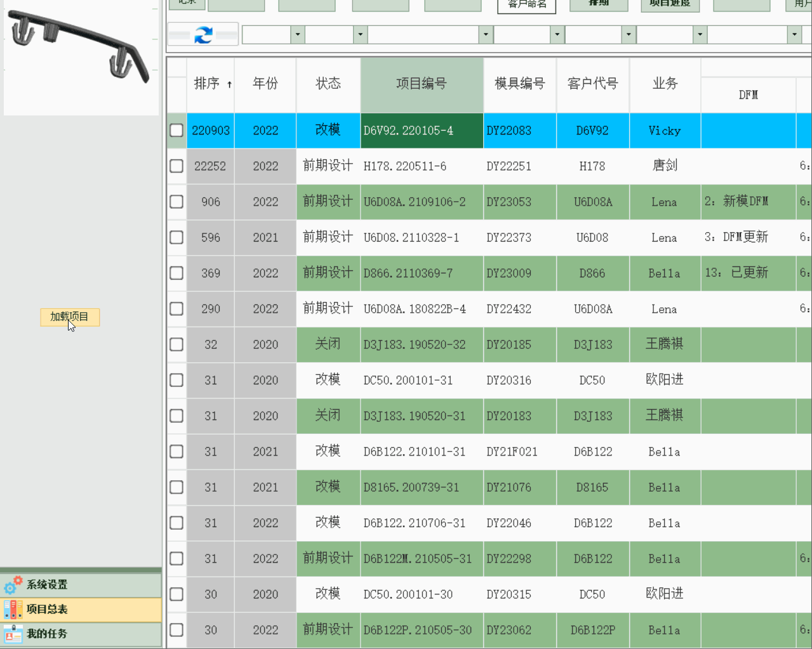This screenshot has height=649, width=812.
Task: Click the 项目编号 column header
Action: tap(422, 84)
